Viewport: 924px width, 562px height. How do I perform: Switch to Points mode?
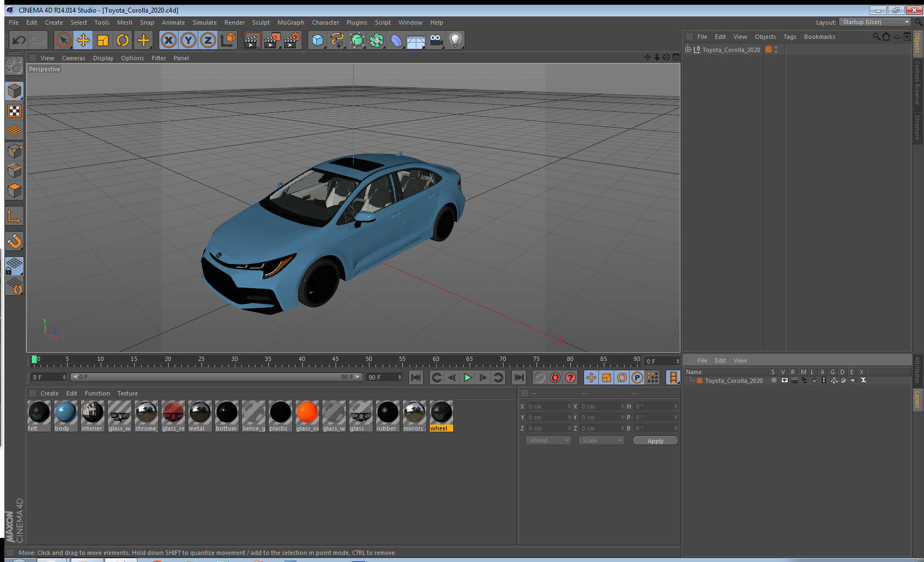click(x=15, y=151)
